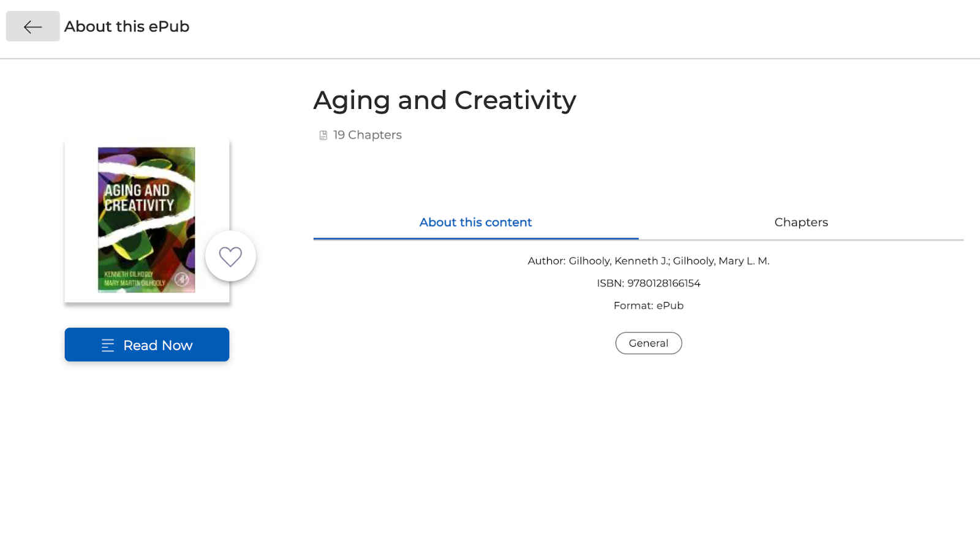980x553 pixels.
Task: Select the General category tag
Action: pyautogui.click(x=648, y=343)
